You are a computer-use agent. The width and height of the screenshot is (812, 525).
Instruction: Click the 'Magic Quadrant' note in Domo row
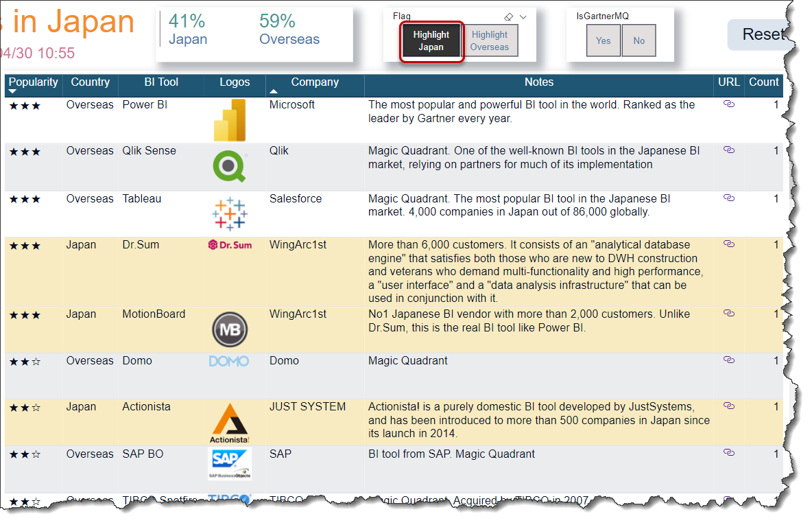(408, 361)
